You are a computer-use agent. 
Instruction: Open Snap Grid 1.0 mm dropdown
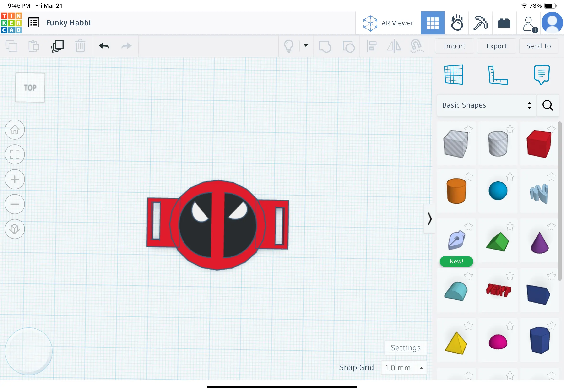(x=404, y=368)
